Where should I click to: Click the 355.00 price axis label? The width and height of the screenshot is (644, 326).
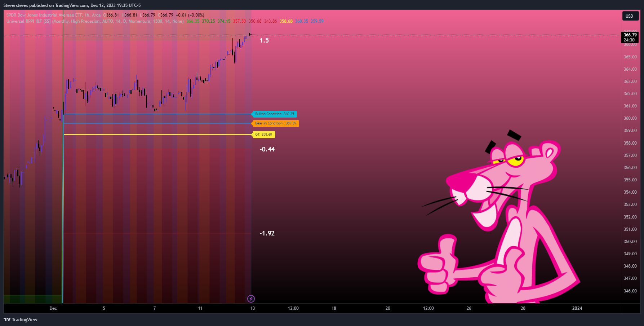pyautogui.click(x=630, y=180)
